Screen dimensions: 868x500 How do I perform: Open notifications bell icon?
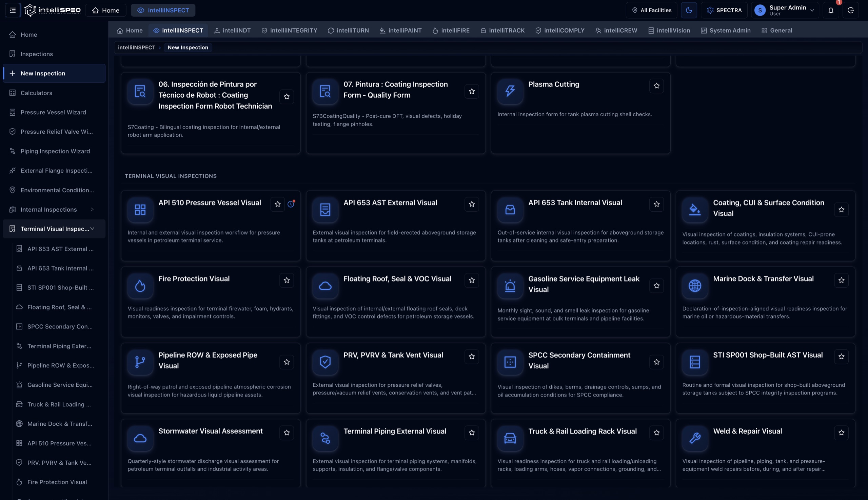[831, 10]
